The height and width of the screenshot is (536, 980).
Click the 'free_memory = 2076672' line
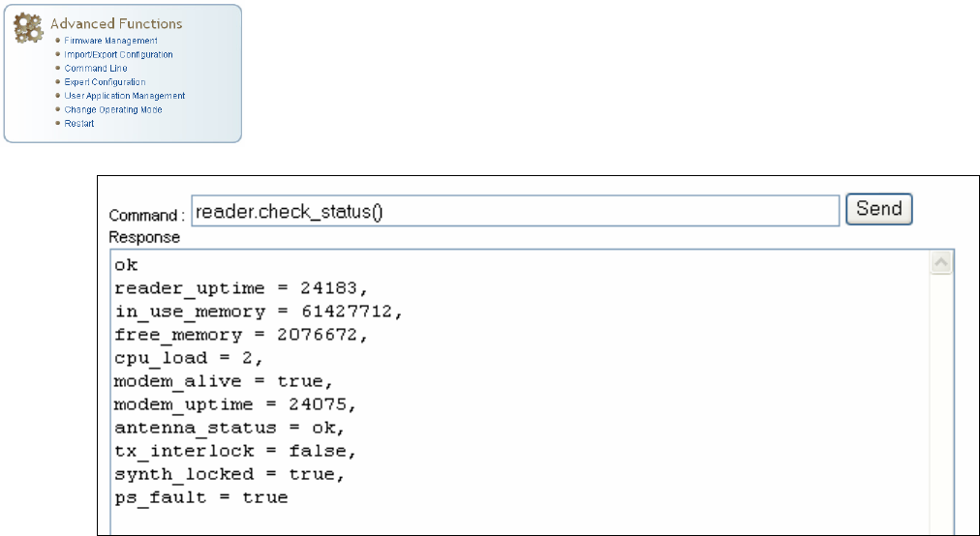[x=241, y=334]
